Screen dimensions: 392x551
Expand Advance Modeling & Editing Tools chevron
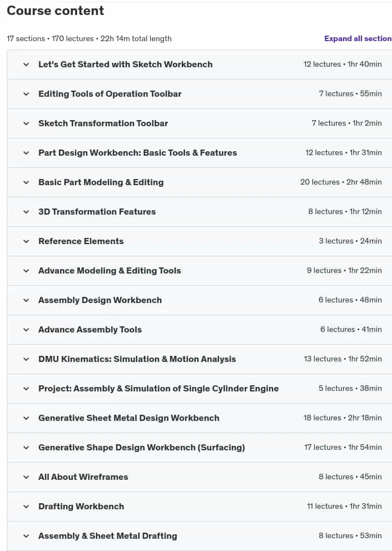click(26, 271)
